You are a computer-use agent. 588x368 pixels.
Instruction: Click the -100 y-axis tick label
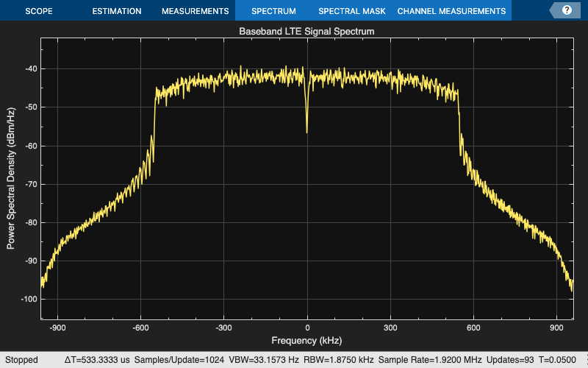pos(29,300)
